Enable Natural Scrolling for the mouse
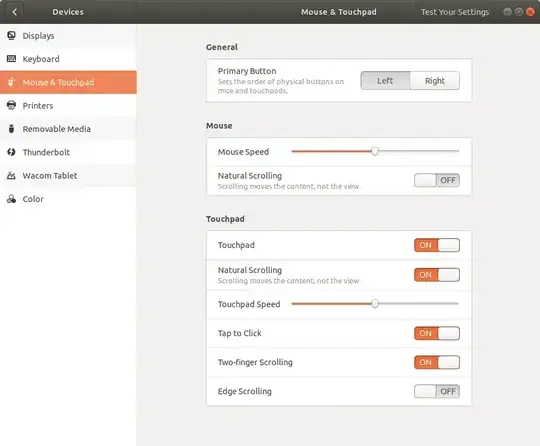540x446 pixels. (437, 180)
